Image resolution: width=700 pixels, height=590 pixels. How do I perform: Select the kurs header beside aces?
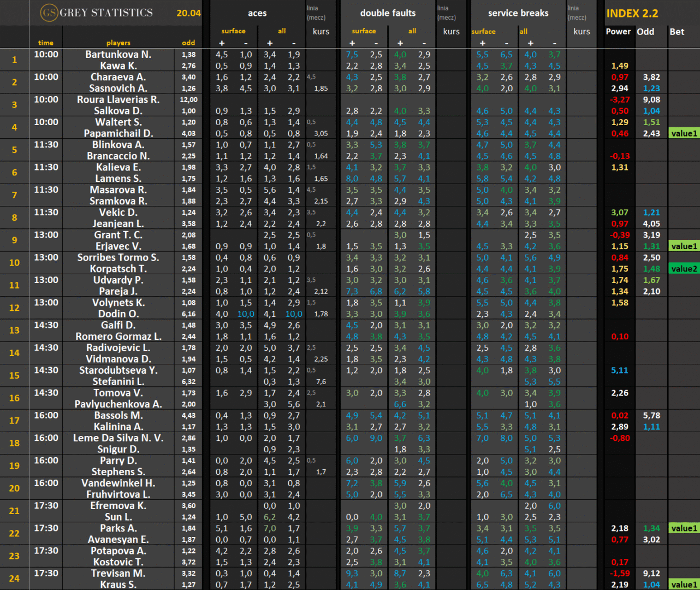click(321, 32)
